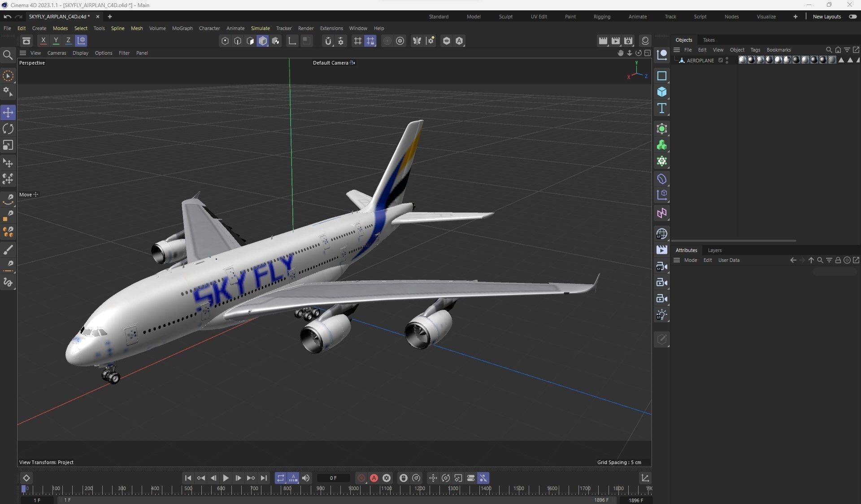Open Objects panel Tags menu
The image size is (861, 504).
click(x=755, y=50)
